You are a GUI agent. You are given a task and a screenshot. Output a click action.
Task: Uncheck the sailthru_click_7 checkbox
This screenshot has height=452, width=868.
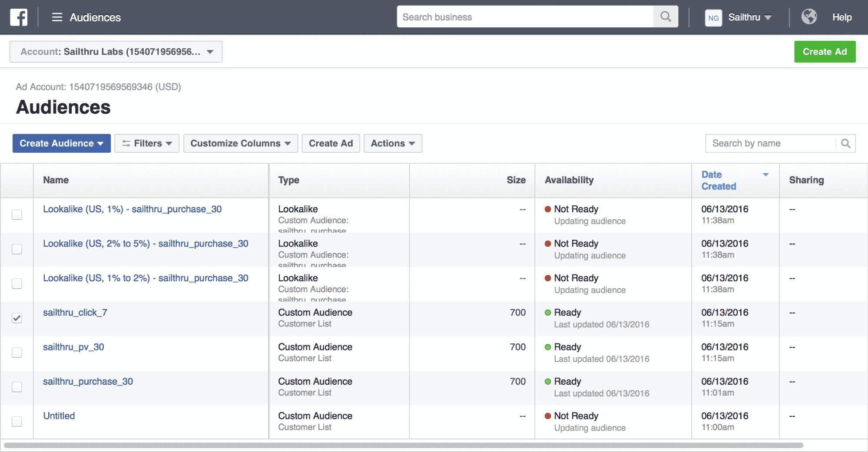(17, 318)
